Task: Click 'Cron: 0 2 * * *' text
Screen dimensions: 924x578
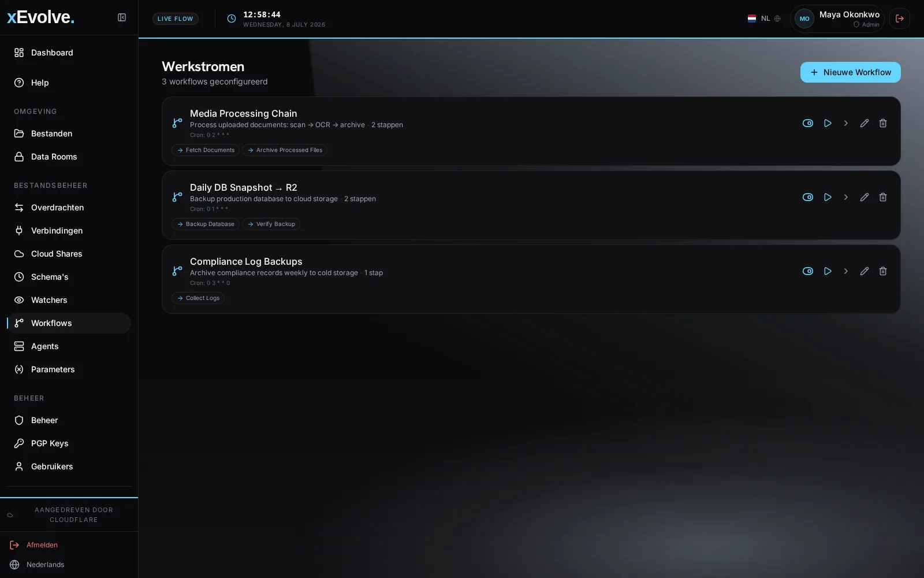Action: [x=210, y=135]
